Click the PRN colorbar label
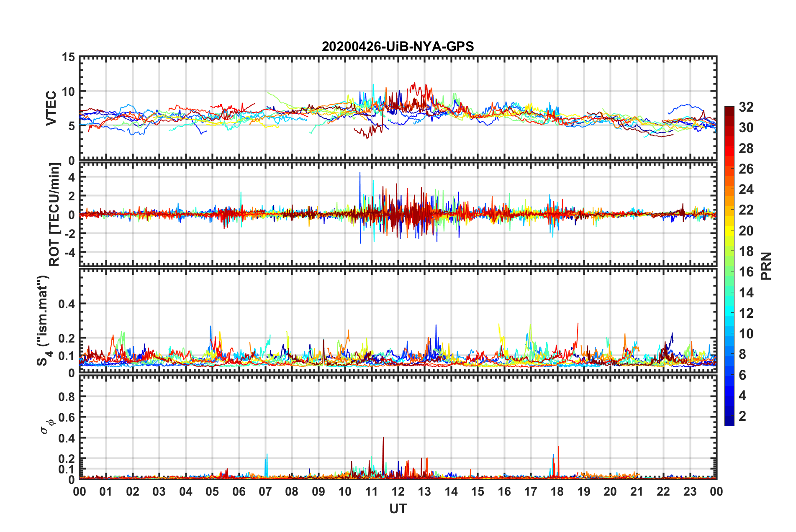Viewport: 796px width, 532px height. tap(766, 266)
